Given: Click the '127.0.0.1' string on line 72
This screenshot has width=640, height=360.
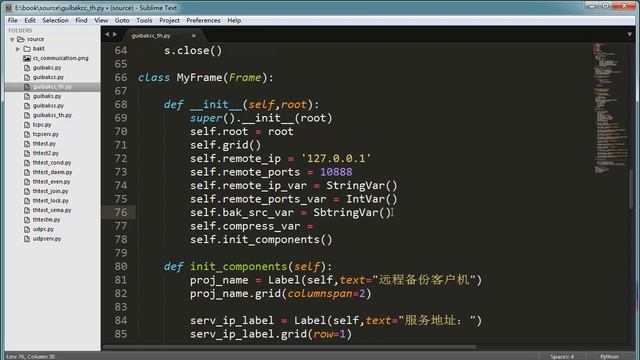Looking at the screenshot, I should (x=336, y=158).
